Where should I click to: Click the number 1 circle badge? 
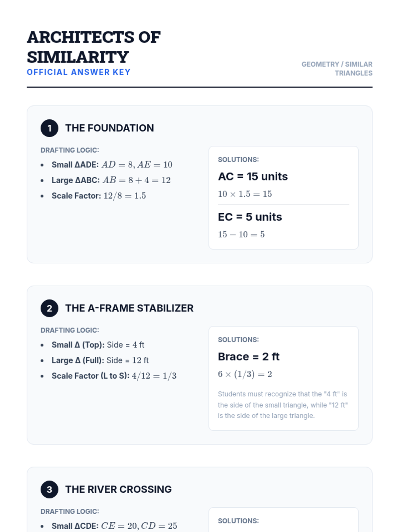coord(49,128)
